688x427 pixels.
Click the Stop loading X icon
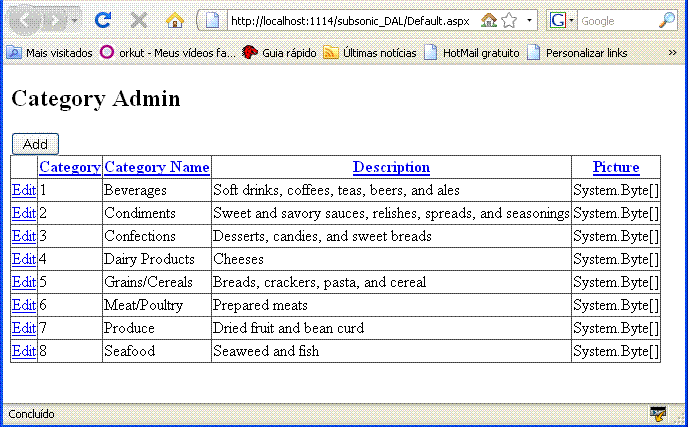point(139,20)
